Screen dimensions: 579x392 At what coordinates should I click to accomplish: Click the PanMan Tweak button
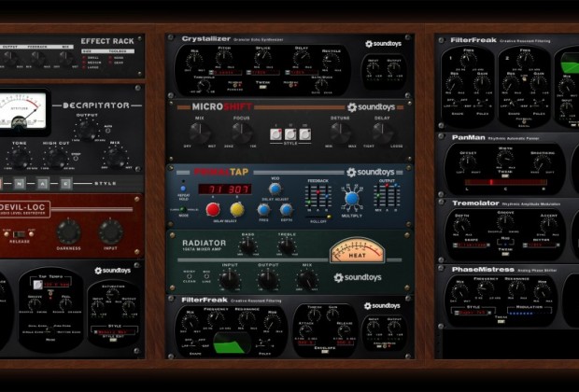point(505,176)
